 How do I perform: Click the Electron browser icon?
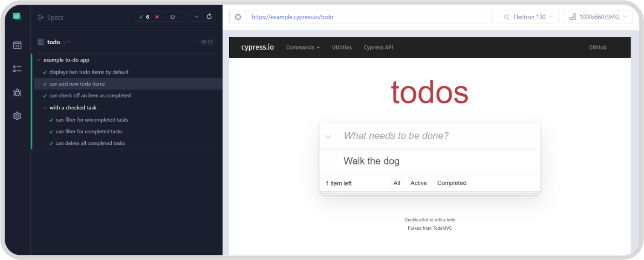[507, 17]
